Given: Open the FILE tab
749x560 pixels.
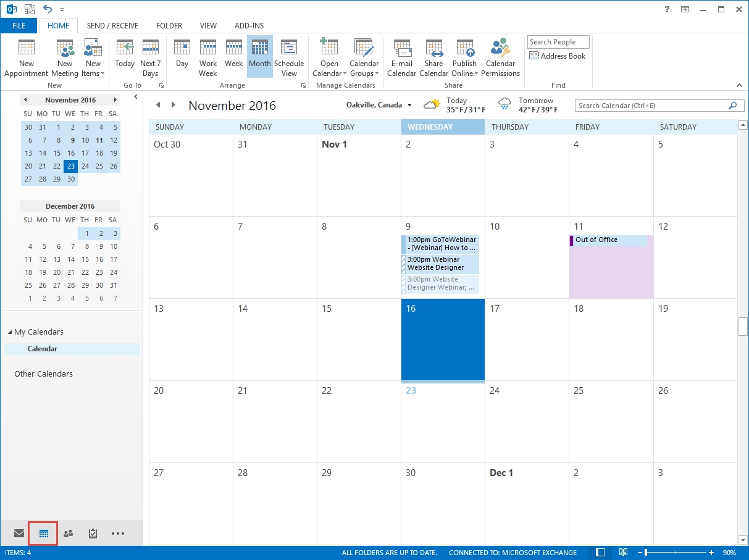Looking at the screenshot, I should click(19, 26).
